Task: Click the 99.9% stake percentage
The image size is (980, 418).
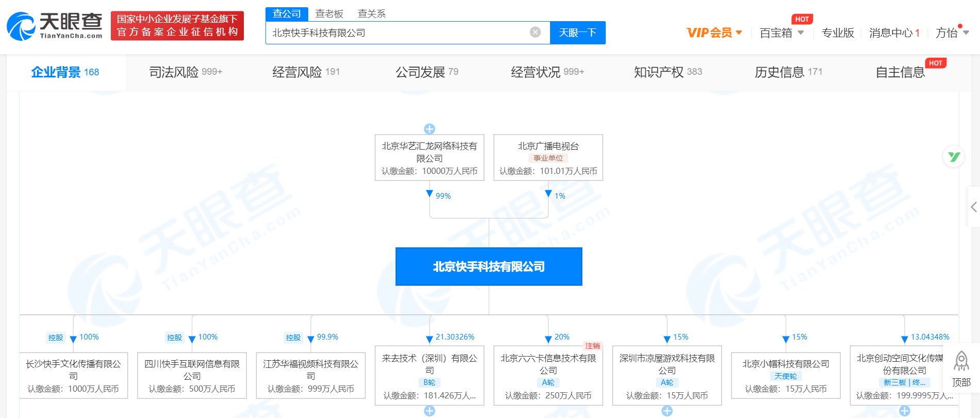Action: (x=327, y=337)
